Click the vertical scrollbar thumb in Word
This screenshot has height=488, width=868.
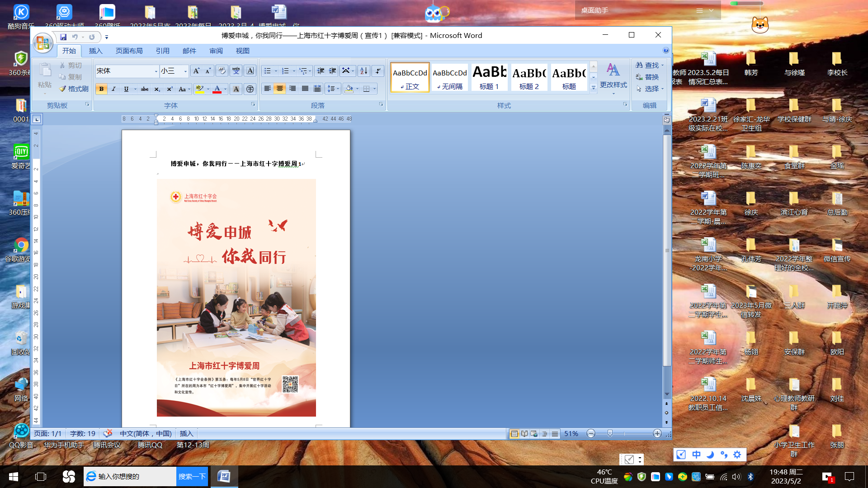[x=667, y=250]
